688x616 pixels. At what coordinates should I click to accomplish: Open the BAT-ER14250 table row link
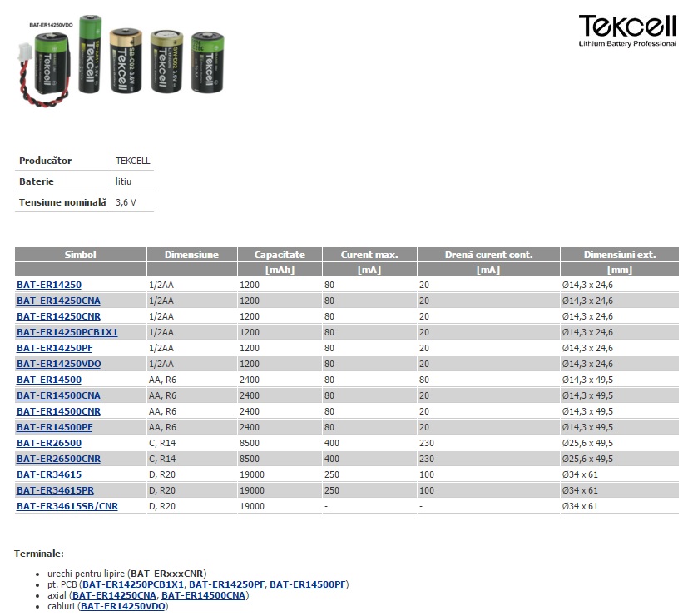click(x=49, y=285)
